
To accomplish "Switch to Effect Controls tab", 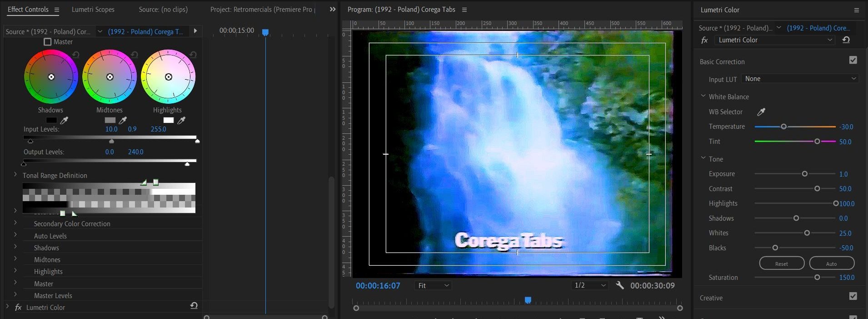I will pos(28,10).
